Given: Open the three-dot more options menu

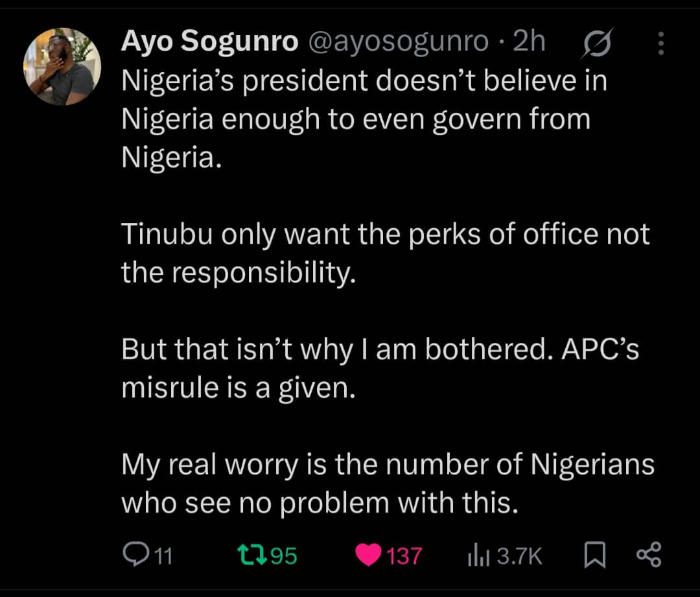Looking at the screenshot, I should point(661,43).
